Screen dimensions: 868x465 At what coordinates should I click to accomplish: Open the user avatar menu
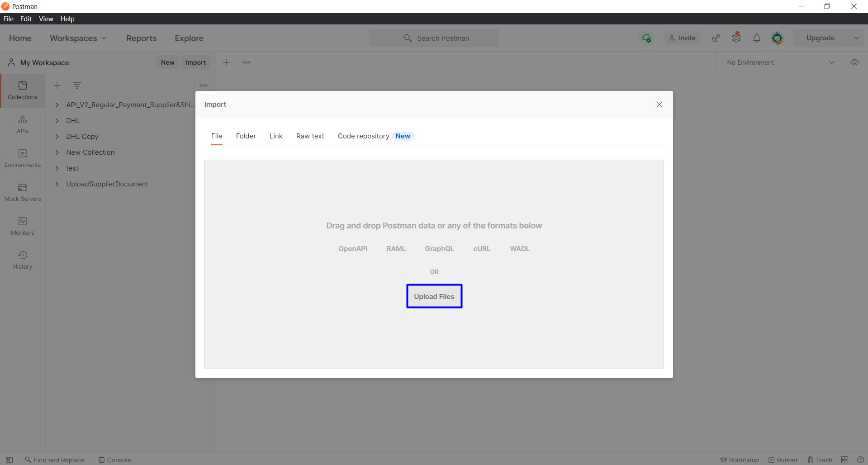[777, 38]
